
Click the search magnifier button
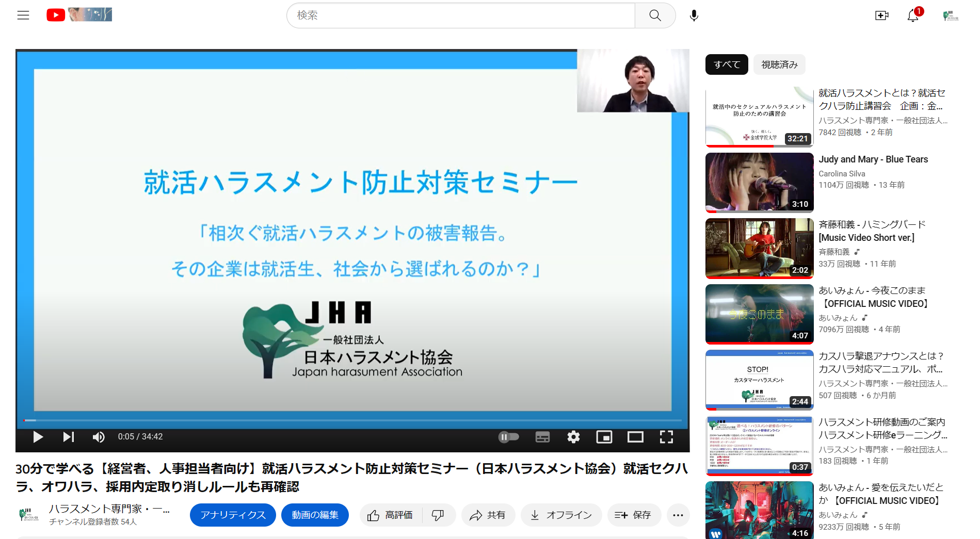coord(655,15)
